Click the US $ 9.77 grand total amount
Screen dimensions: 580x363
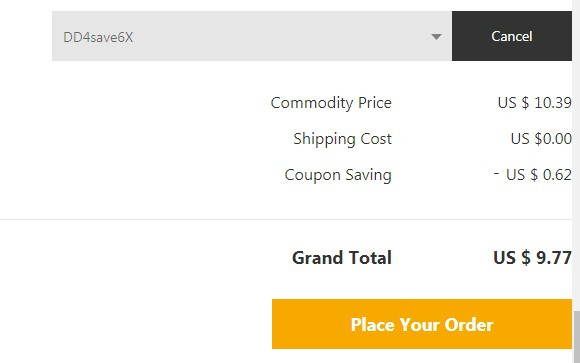(532, 258)
